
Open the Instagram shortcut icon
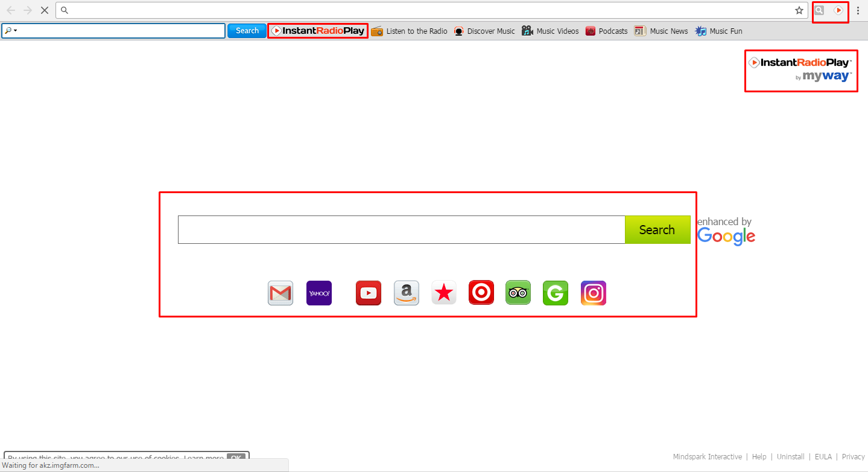pyautogui.click(x=594, y=293)
